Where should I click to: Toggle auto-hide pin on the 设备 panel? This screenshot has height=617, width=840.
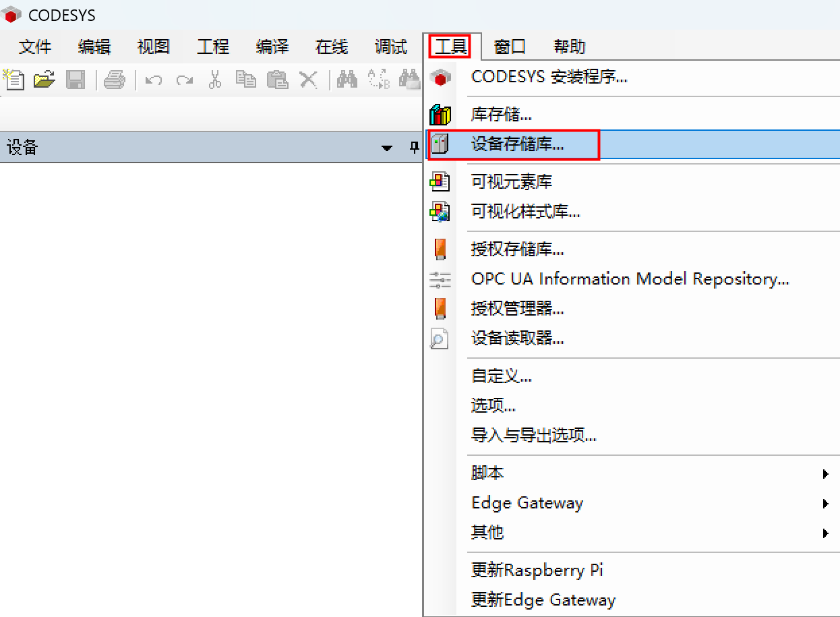[x=414, y=147]
